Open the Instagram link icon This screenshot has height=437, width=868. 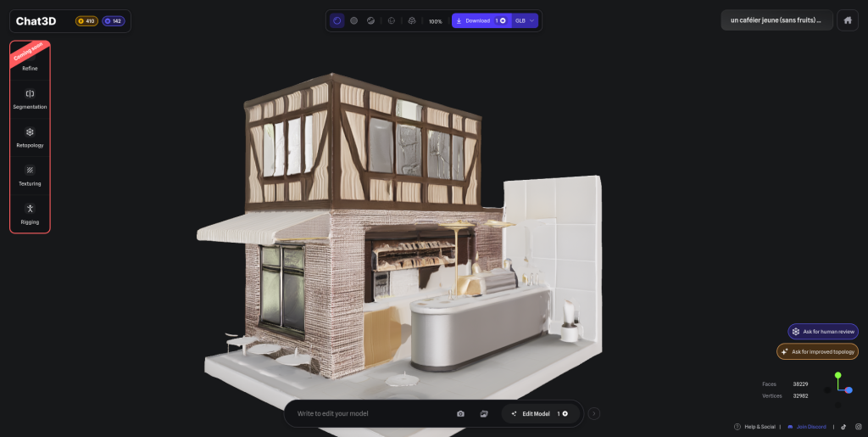tap(858, 427)
